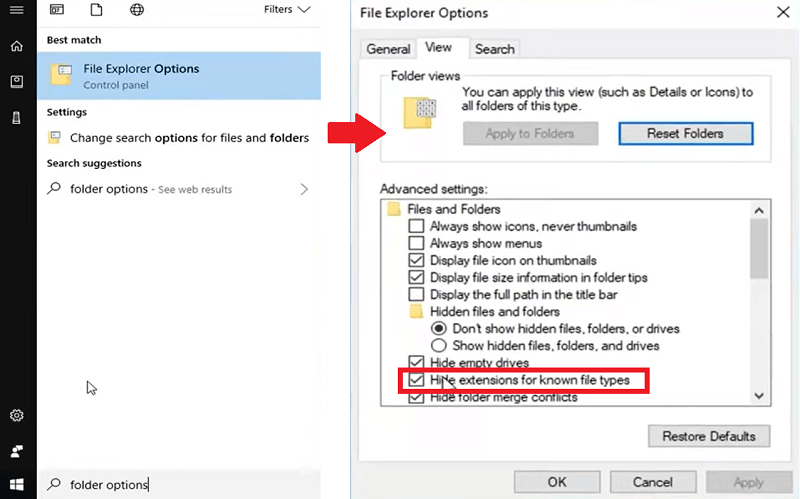Select 'Show hidden files, folders, and drives' radio
Image resolution: width=800 pixels, height=499 pixels.
[438, 346]
